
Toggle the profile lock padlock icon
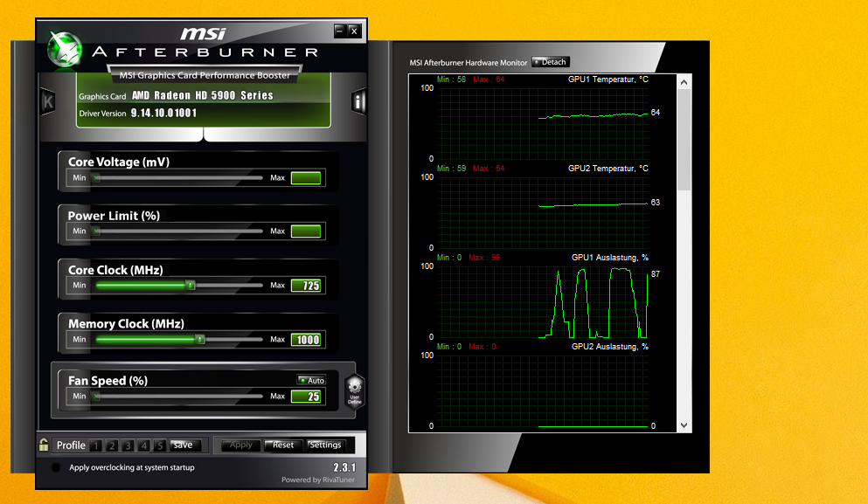[44, 445]
